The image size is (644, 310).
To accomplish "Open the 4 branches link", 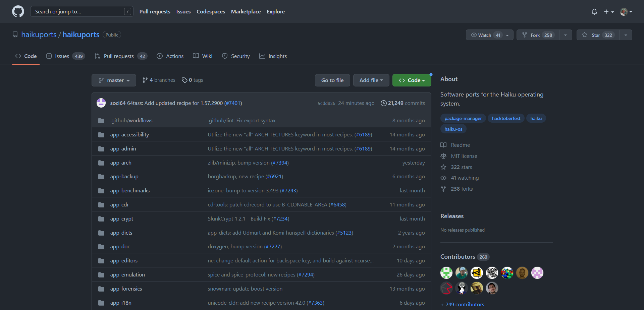I will (x=159, y=80).
